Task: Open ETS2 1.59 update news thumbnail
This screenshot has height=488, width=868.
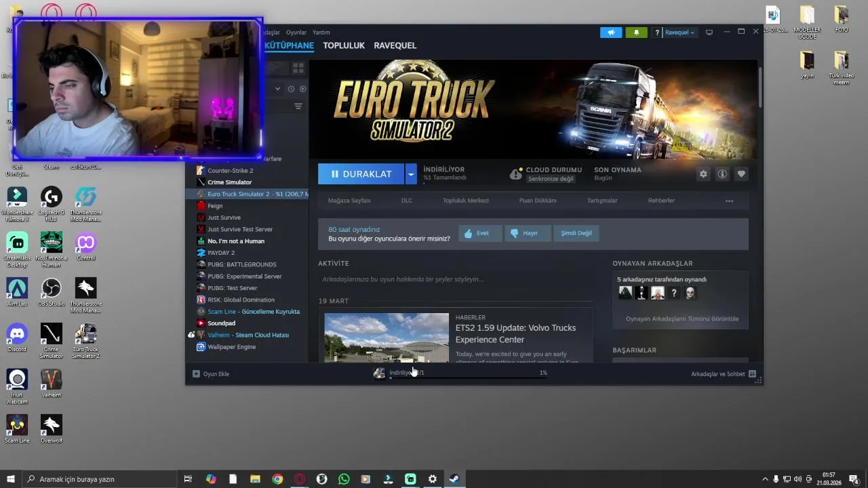Action: point(387,337)
